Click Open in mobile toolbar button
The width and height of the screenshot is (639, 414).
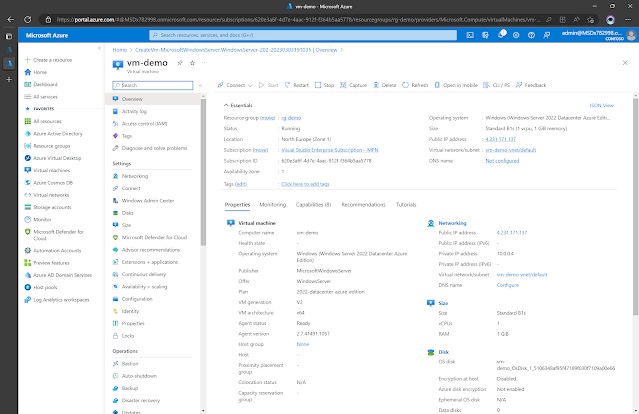click(x=456, y=85)
